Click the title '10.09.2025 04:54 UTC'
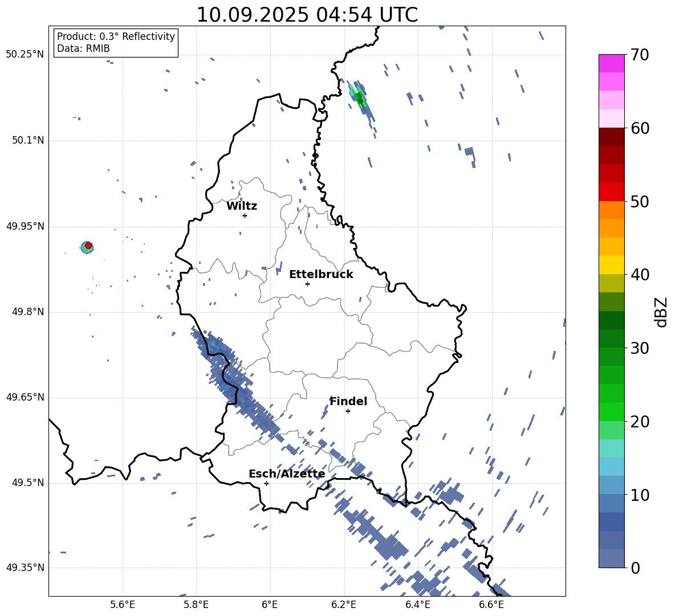 (x=307, y=15)
